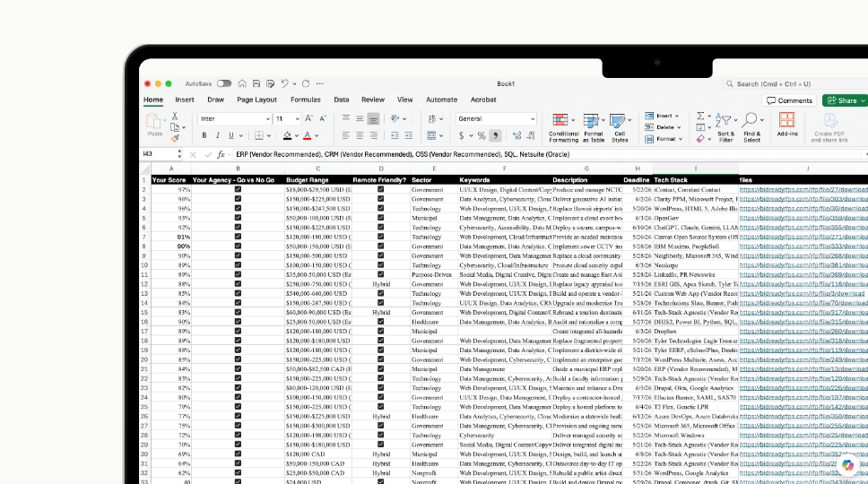Viewport: 868px width, 484px height.
Task: Toggle Remote Friendly checkbox in row 3
Action: click(x=381, y=199)
